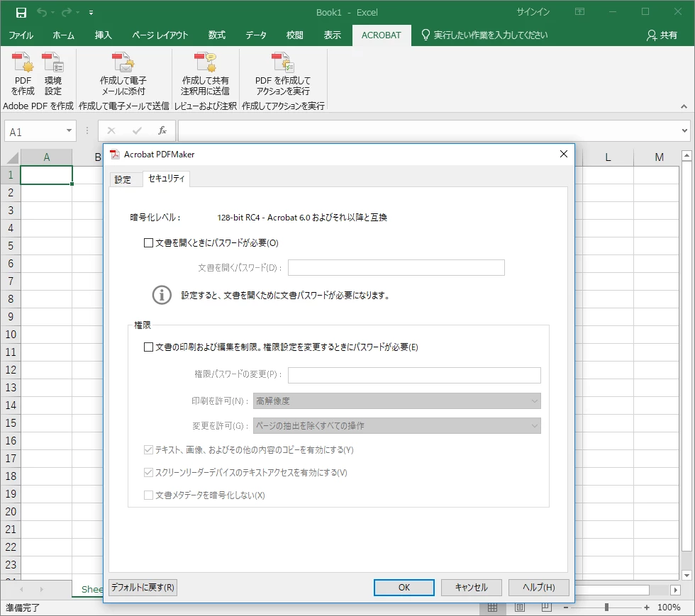Click the ribbon display options icon
695x616 pixels.
(580, 12)
